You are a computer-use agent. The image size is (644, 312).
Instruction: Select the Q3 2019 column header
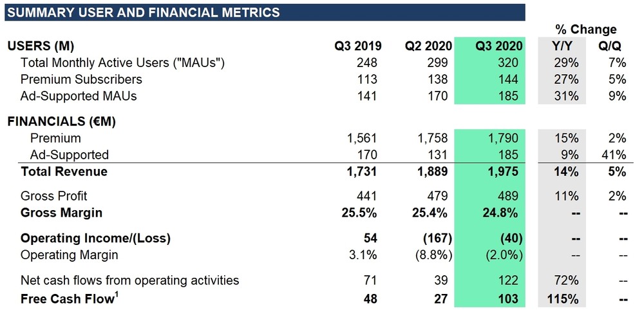coord(357,46)
